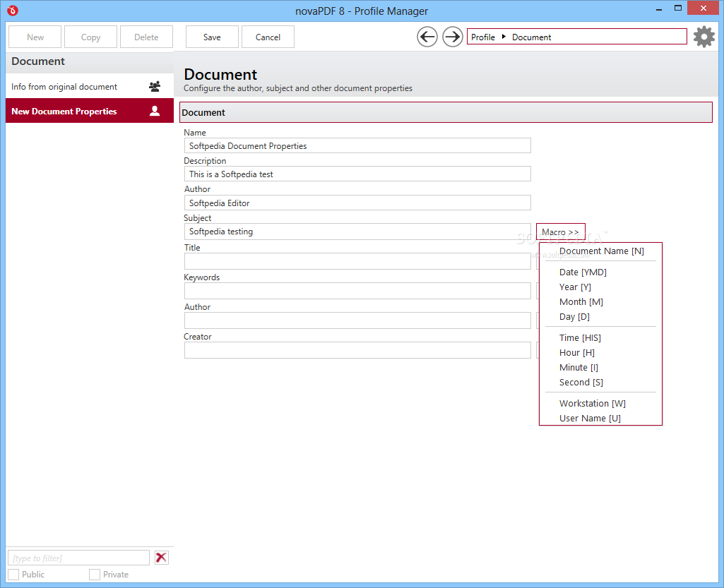Viewport: 724px width, 588px height.
Task: Enable the Private checkbox
Action: (x=95, y=574)
